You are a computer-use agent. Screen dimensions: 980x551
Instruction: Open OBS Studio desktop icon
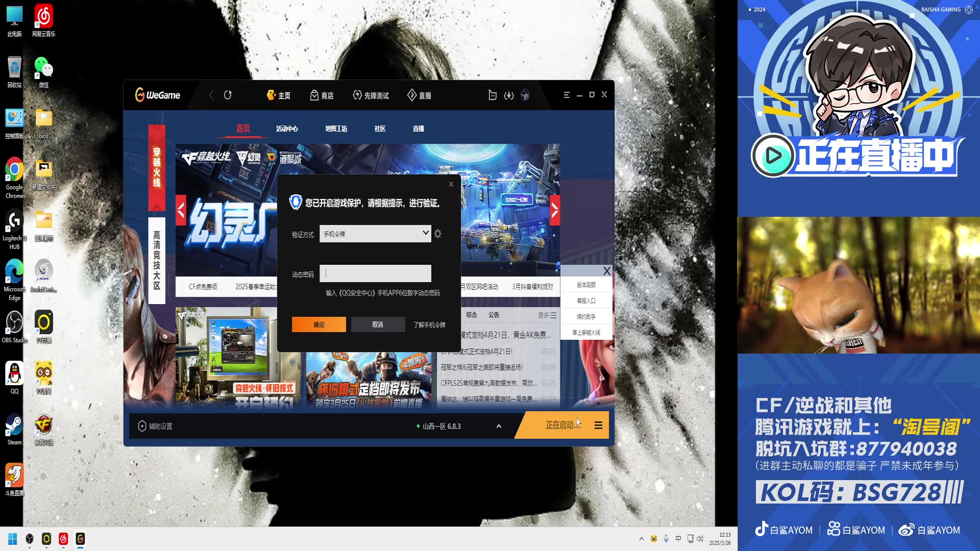14,328
